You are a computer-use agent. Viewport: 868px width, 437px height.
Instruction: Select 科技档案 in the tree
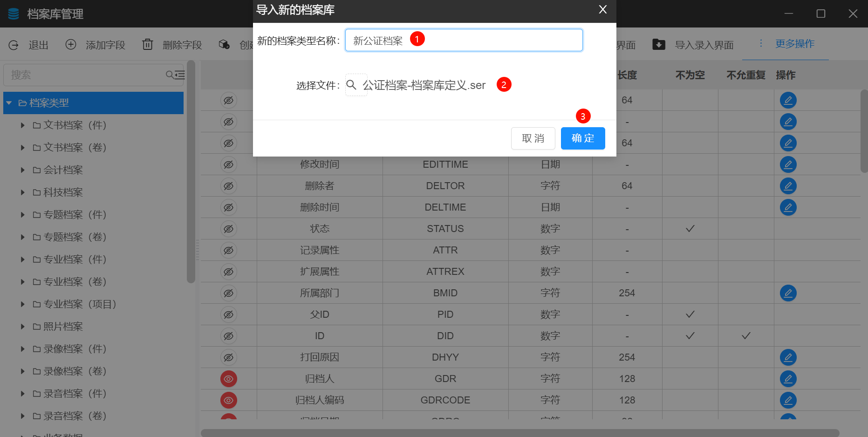(63, 192)
